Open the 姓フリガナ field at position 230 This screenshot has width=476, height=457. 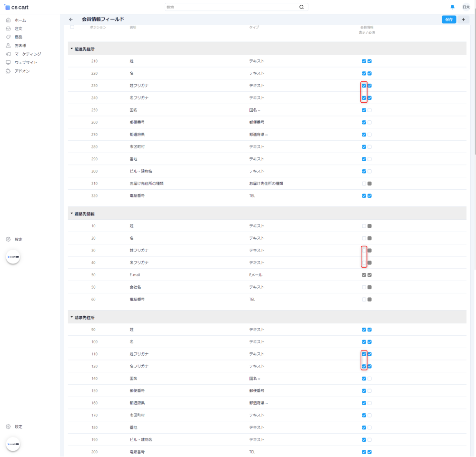(x=139, y=86)
